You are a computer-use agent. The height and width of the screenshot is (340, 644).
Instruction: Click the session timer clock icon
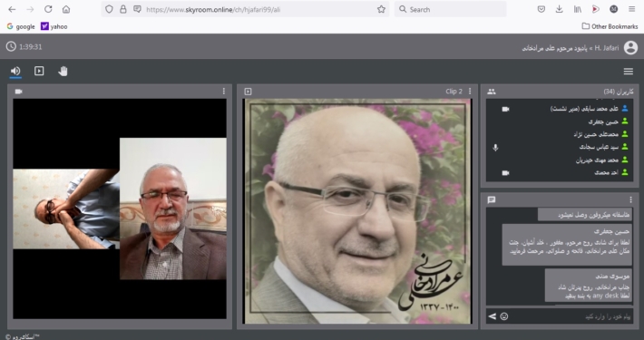[11, 46]
